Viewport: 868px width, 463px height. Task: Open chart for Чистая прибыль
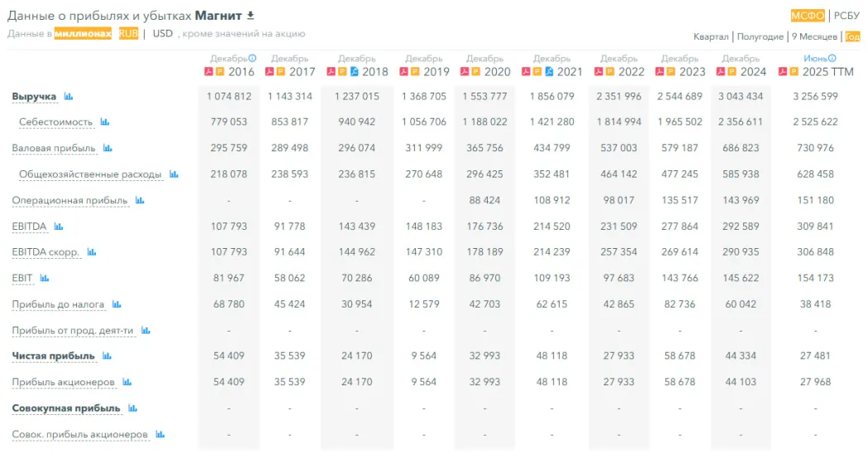[x=107, y=356]
